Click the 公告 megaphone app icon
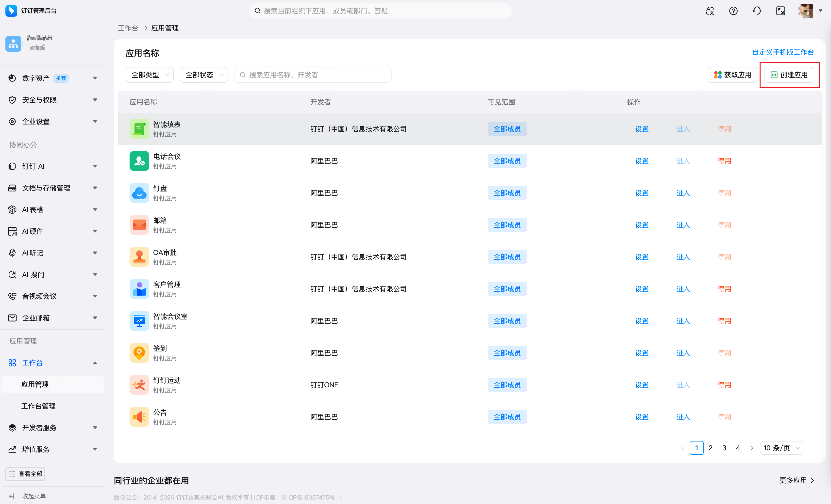831x504 pixels. [139, 417]
